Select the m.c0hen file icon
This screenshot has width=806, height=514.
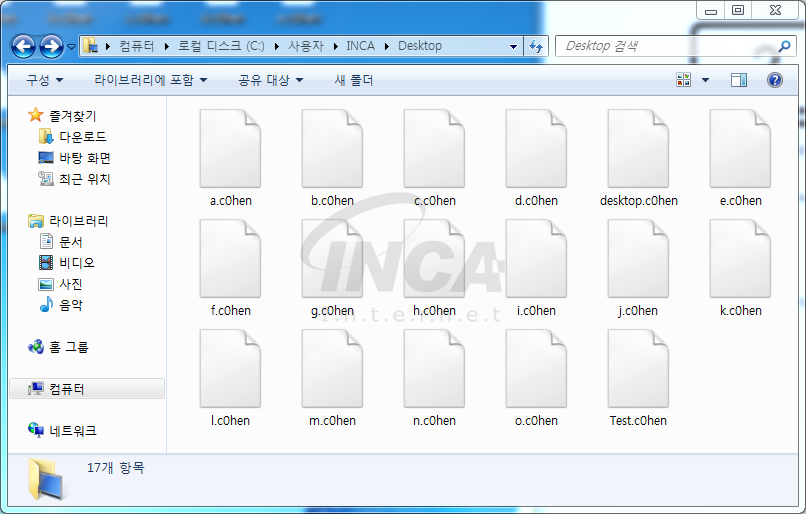click(x=332, y=369)
